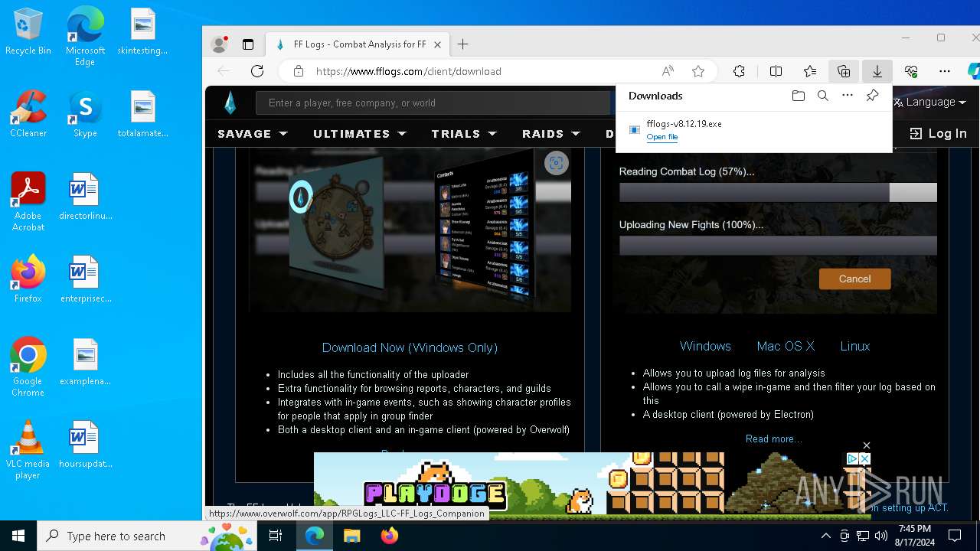This screenshot has height=551, width=980.
Task: Open Extensions puzzle icon
Action: click(739, 71)
